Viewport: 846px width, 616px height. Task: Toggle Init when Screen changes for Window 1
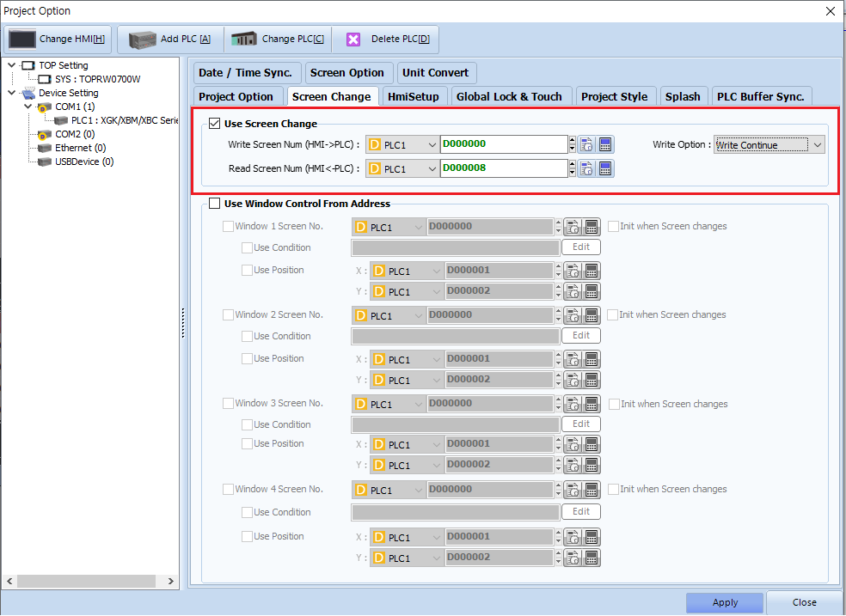(614, 226)
